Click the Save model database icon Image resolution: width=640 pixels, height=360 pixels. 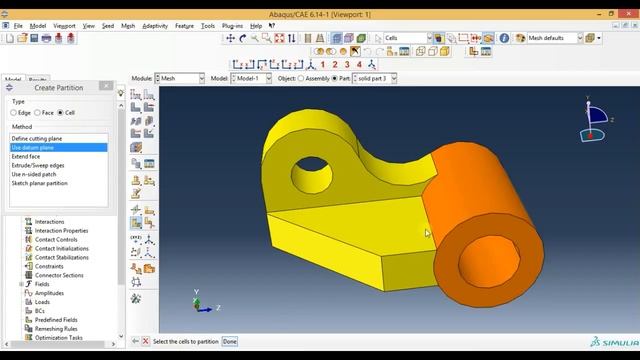tap(34, 38)
